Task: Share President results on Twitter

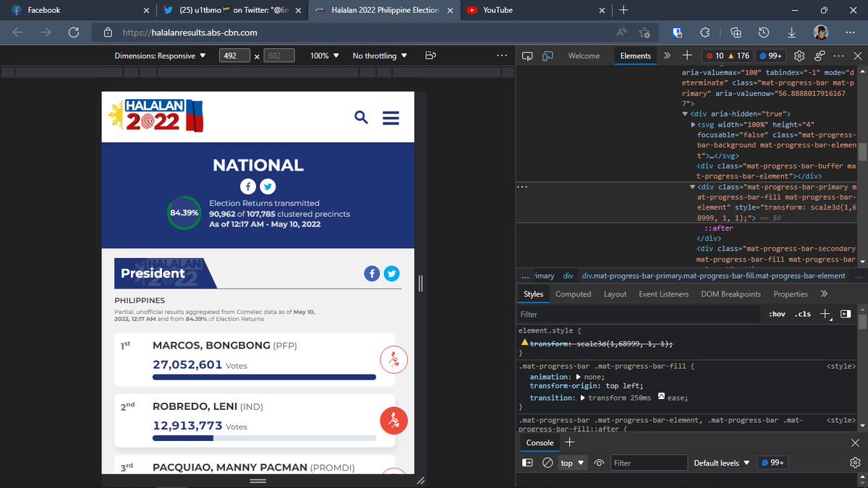Action: 391,273
